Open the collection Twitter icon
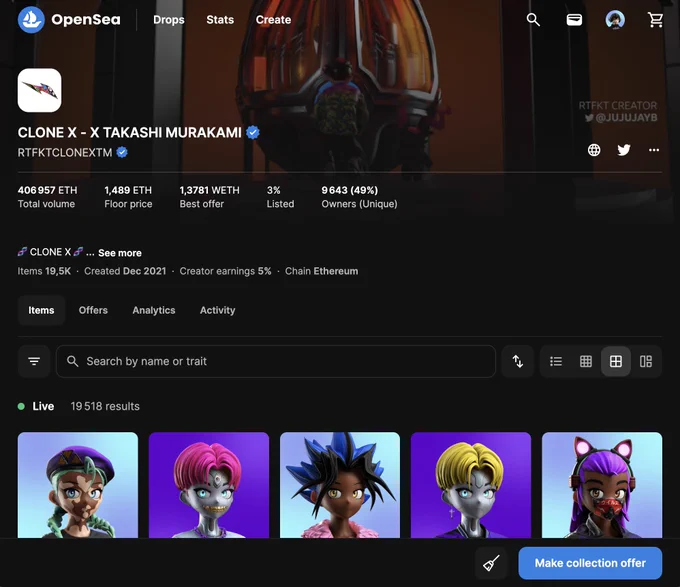 624,150
